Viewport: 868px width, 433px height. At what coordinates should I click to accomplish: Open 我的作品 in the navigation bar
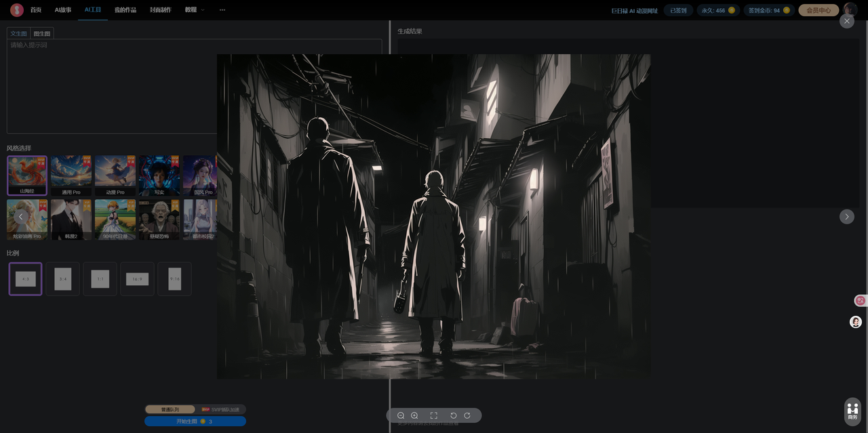(x=125, y=10)
